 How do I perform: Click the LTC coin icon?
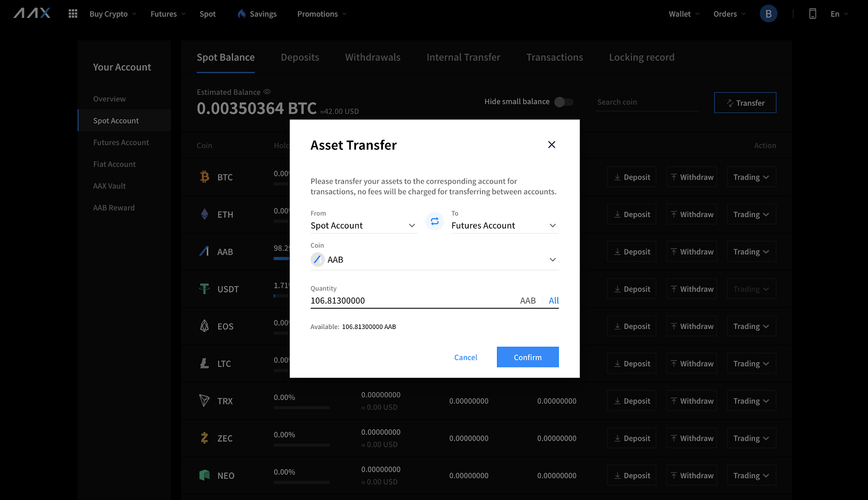[x=205, y=363]
